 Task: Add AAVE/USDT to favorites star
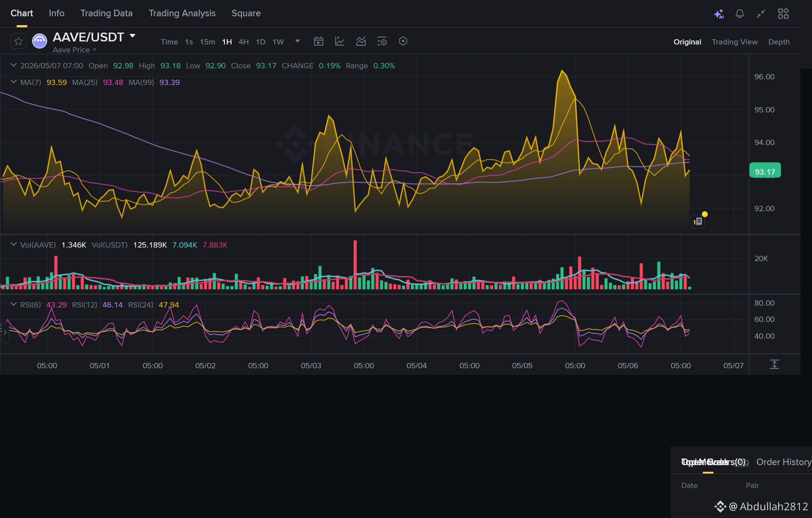coord(18,41)
